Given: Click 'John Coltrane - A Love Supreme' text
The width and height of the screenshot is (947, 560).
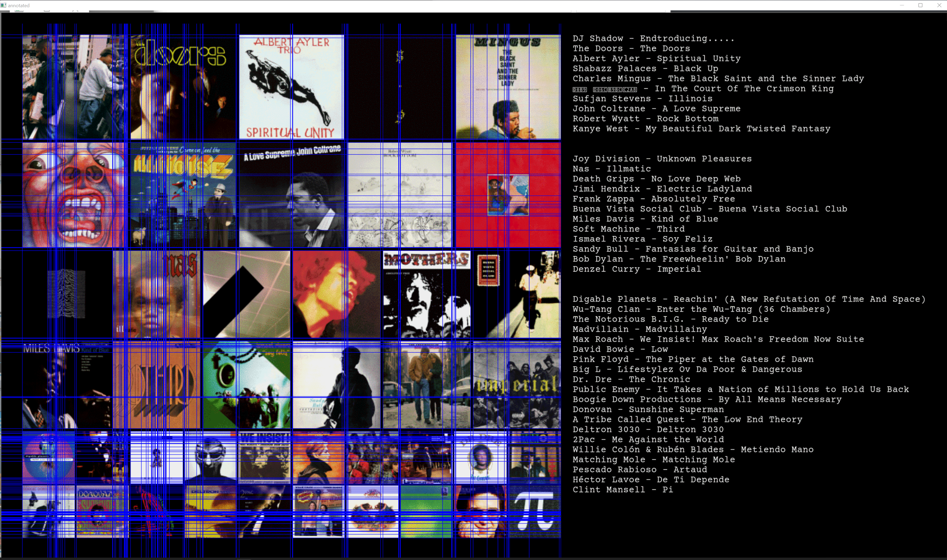Looking at the screenshot, I should point(656,109).
